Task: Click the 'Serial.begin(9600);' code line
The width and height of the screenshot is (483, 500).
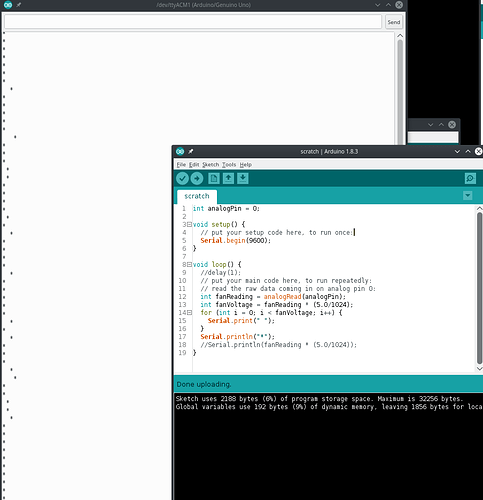Action: pos(236,241)
